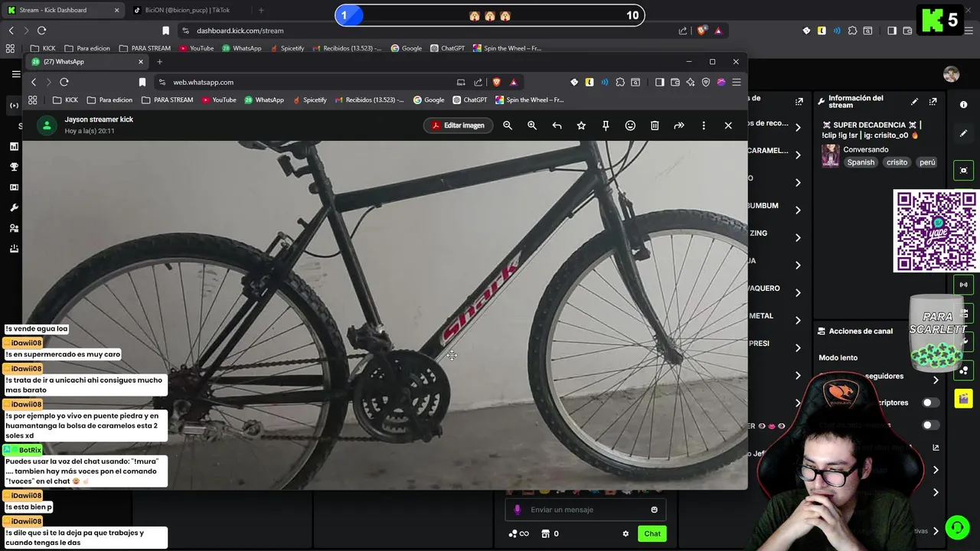The height and width of the screenshot is (551, 980).
Task: Expand the BUMBUM reward row
Action: pyautogui.click(x=798, y=210)
